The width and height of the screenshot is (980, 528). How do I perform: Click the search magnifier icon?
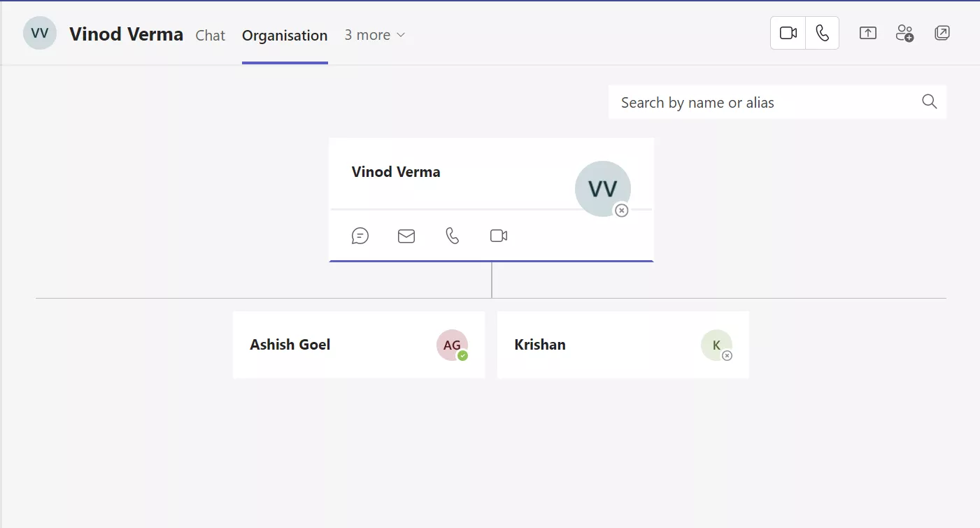(929, 102)
